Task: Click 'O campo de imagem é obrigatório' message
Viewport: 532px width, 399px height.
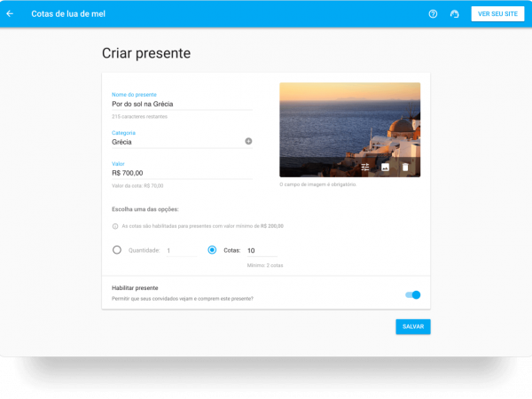Action: (318, 184)
